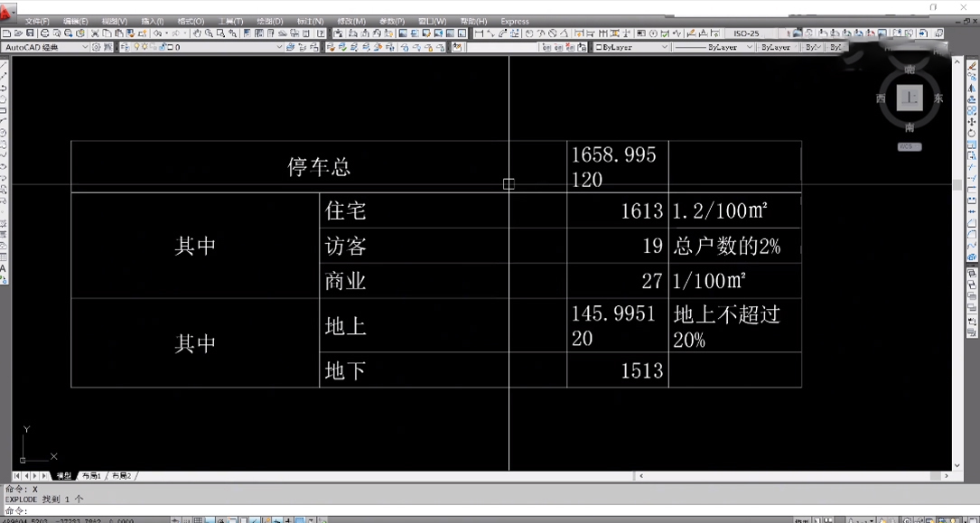Click the Layer Previous icon
Screen dimensions: 980x523
(302, 47)
